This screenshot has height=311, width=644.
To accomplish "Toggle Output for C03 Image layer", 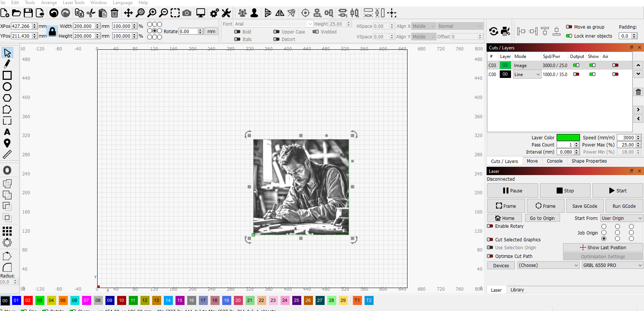I will (576, 65).
